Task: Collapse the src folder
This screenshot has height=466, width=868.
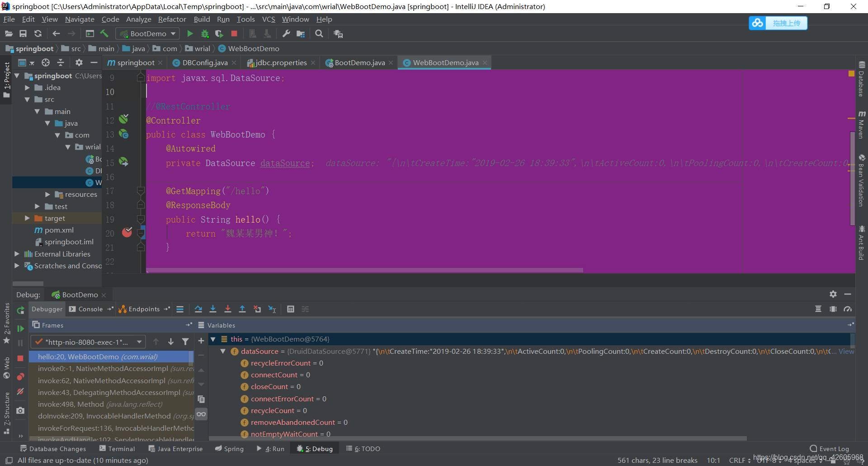Action: (x=27, y=100)
